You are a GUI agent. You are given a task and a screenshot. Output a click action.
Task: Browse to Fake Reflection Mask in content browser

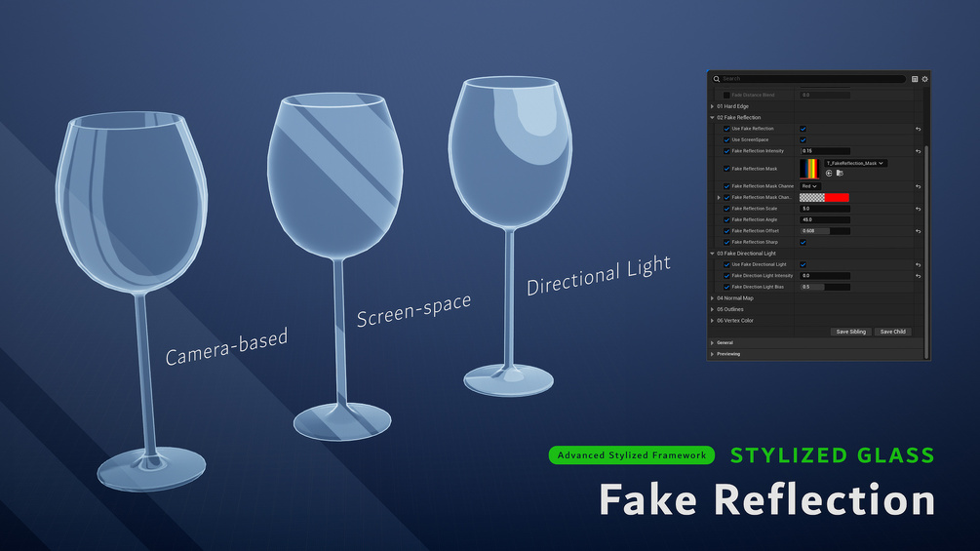click(x=840, y=173)
